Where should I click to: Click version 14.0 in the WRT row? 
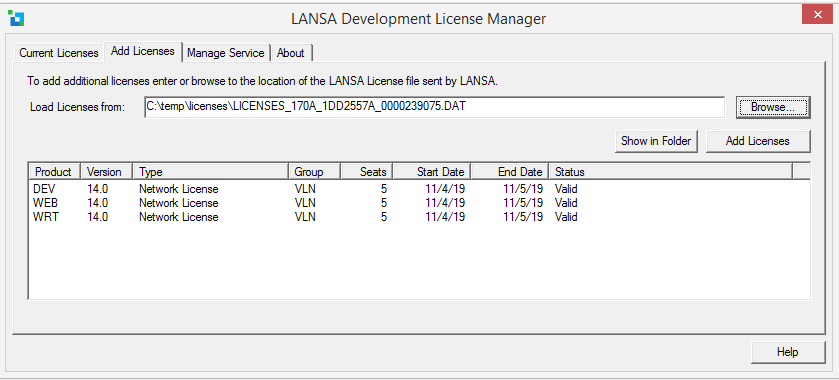point(97,217)
